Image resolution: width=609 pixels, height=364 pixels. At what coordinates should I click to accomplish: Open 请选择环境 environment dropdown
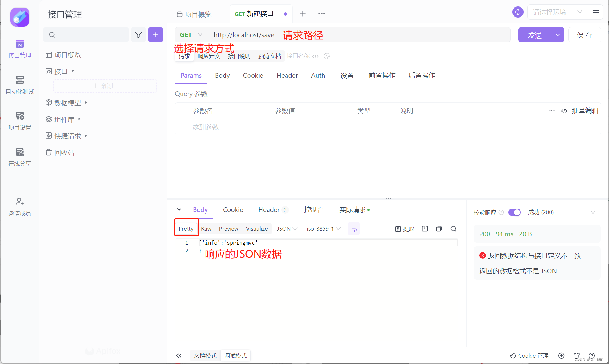[557, 12]
